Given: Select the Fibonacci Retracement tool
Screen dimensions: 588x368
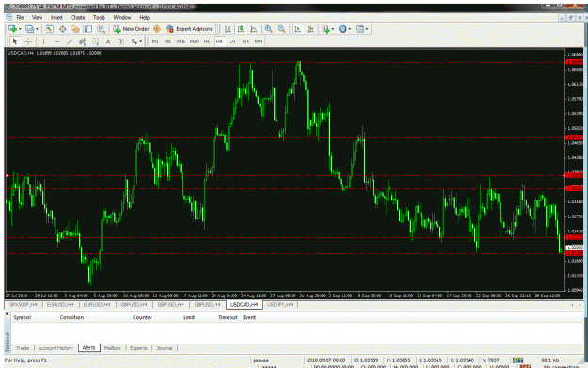Looking at the screenshot, I should pos(95,41).
